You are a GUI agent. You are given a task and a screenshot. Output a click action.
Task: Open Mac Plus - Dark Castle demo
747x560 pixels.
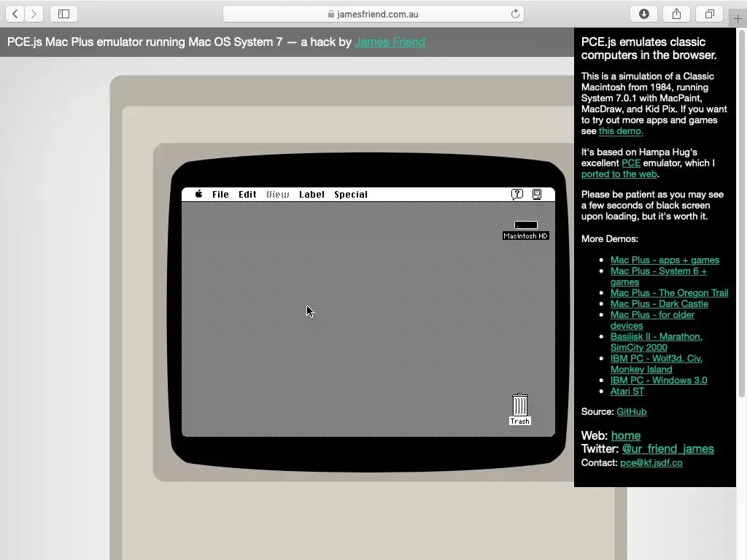[x=659, y=304]
